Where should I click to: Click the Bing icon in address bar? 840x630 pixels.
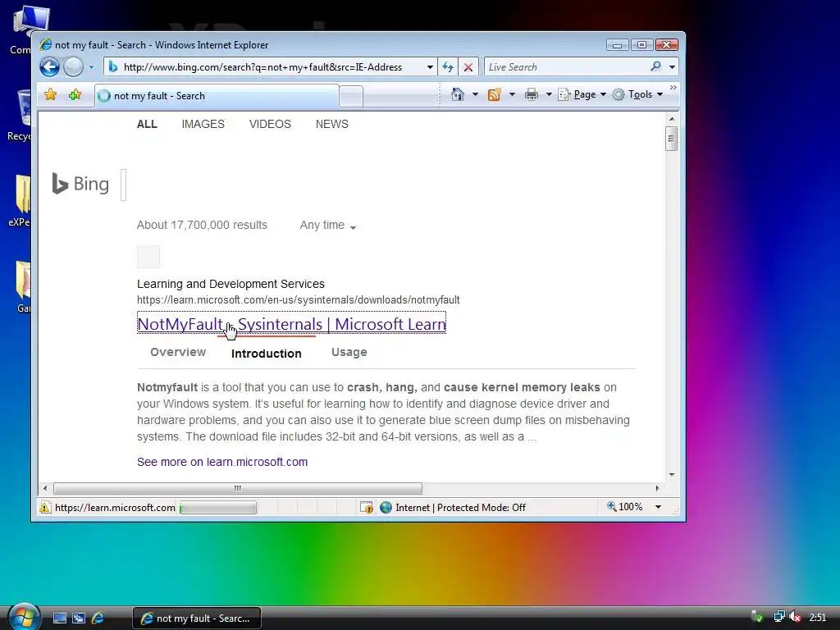pos(113,67)
